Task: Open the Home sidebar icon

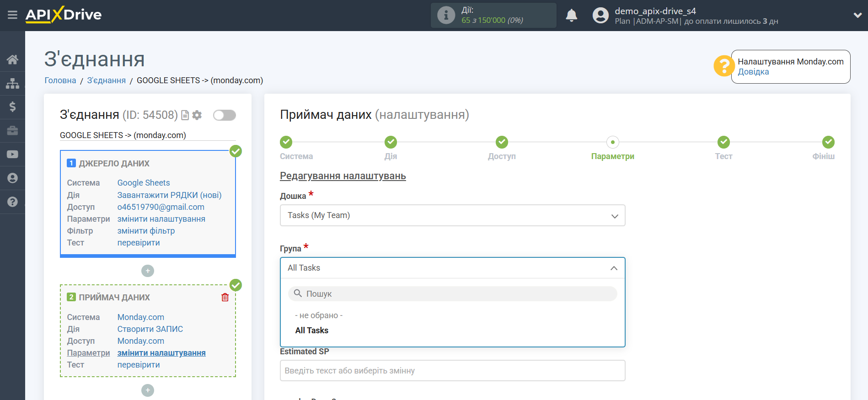Action: coord(12,59)
